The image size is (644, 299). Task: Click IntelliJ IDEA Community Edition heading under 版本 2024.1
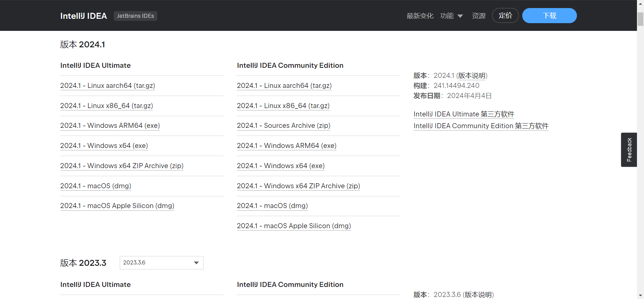pyautogui.click(x=290, y=65)
